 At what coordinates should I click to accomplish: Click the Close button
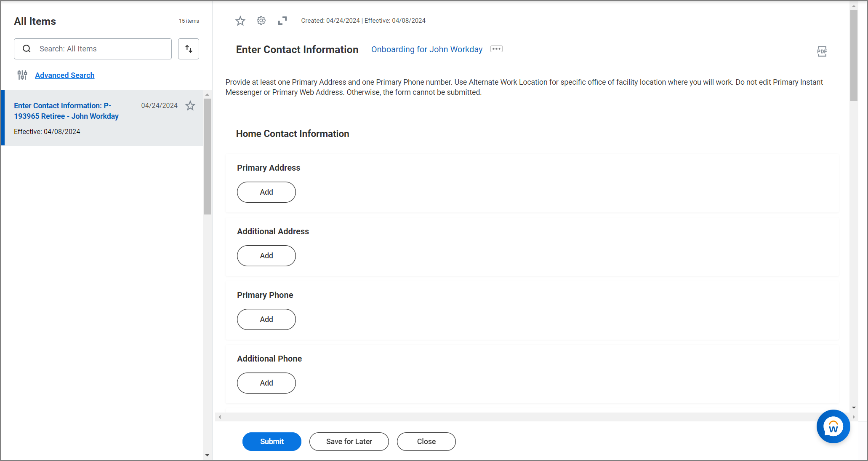pyautogui.click(x=426, y=442)
